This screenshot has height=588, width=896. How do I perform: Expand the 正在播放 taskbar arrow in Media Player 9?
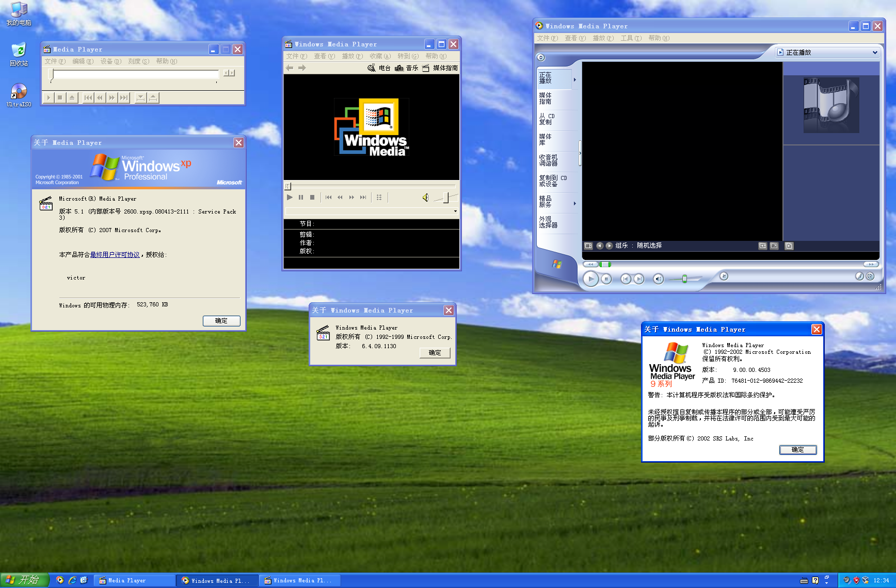tap(574, 79)
